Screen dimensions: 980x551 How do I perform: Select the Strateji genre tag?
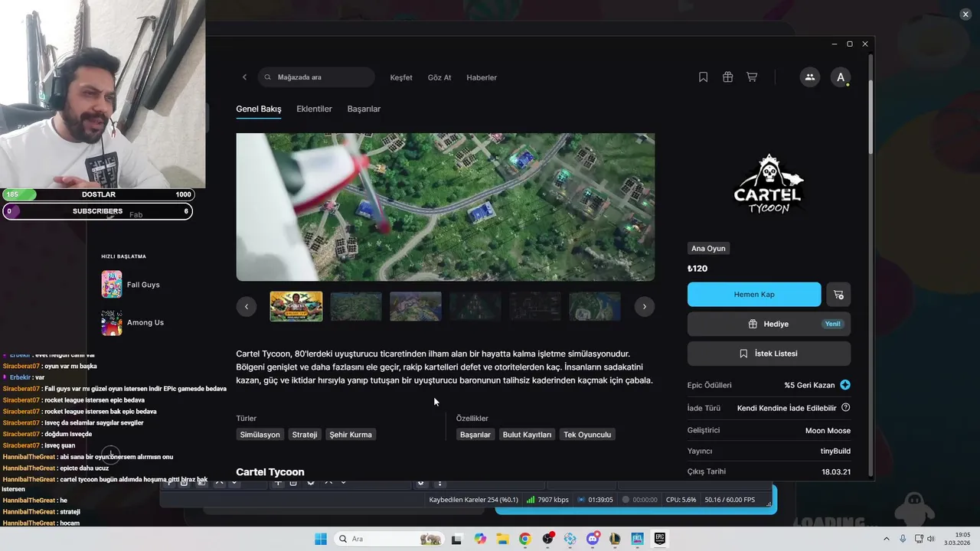[305, 435]
